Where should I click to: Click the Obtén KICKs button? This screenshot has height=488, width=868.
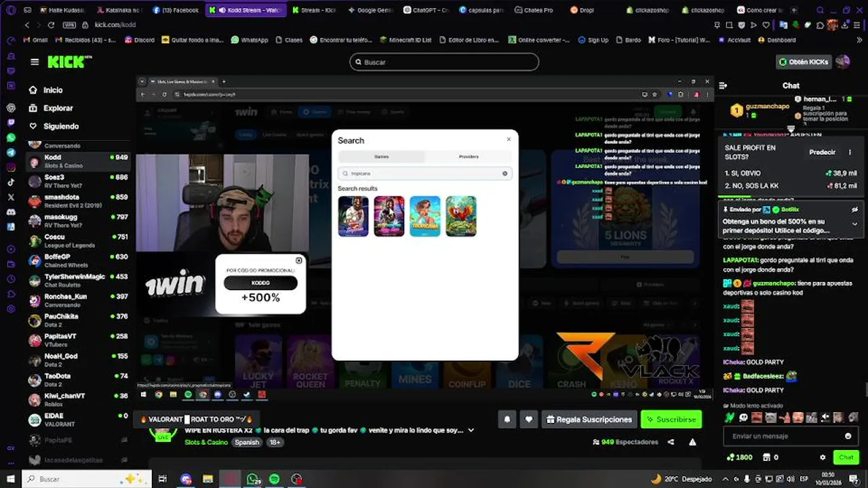[x=804, y=62]
